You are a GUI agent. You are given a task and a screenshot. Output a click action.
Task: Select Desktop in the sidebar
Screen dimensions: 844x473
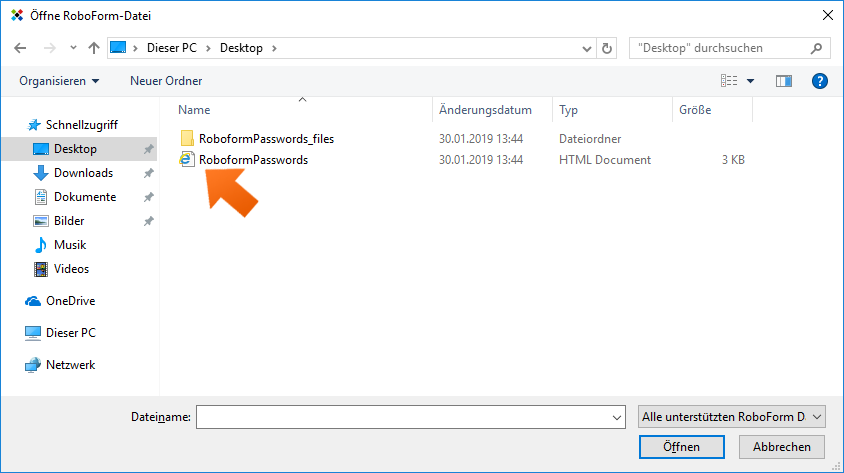tap(79, 149)
